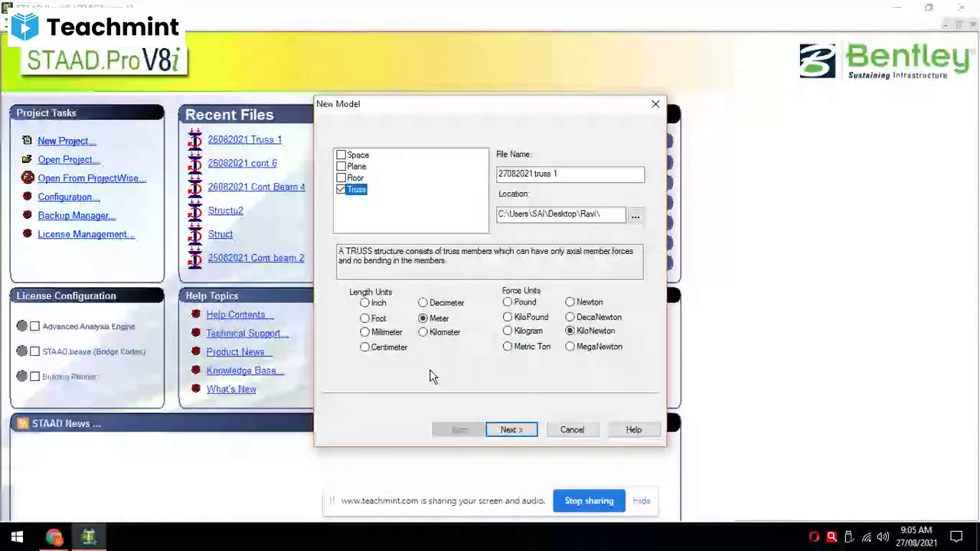Click the Open Project folder icon
Screen dimensions: 980x551
pyautogui.click(x=28, y=159)
